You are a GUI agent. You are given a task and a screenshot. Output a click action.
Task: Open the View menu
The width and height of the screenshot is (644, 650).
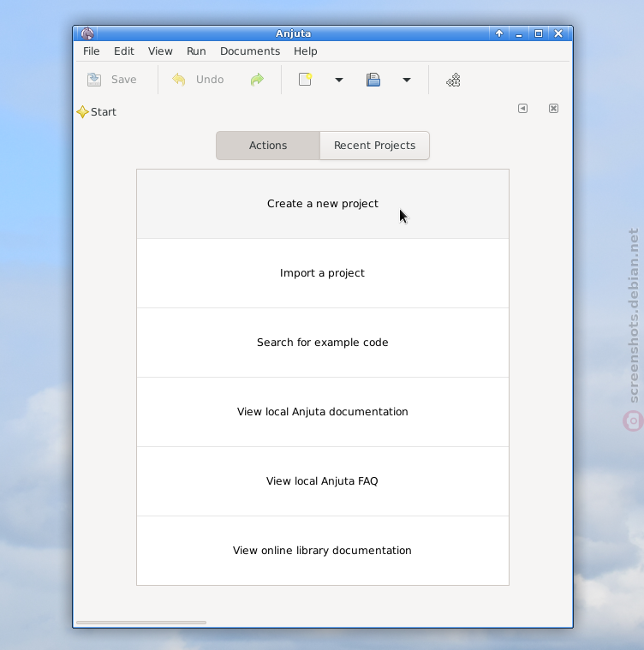(160, 51)
